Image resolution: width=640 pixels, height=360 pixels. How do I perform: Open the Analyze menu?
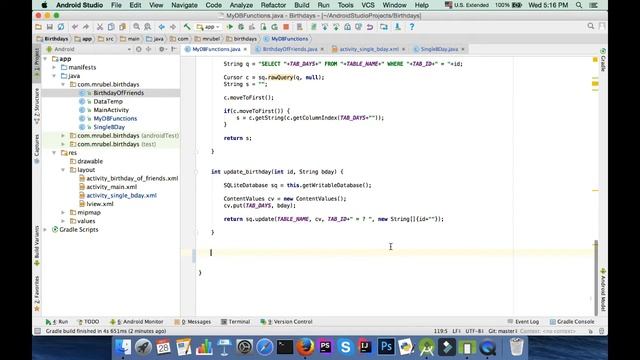[x=241, y=5]
